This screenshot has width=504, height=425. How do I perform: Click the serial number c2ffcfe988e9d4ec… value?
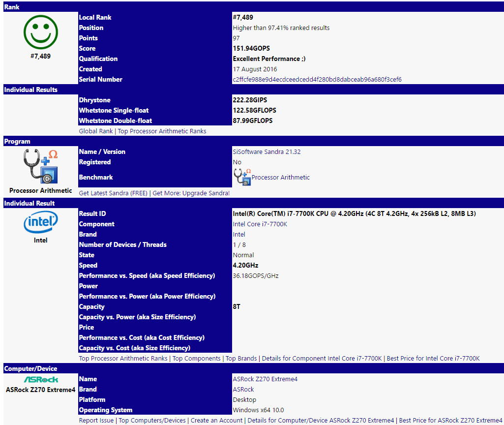point(317,79)
